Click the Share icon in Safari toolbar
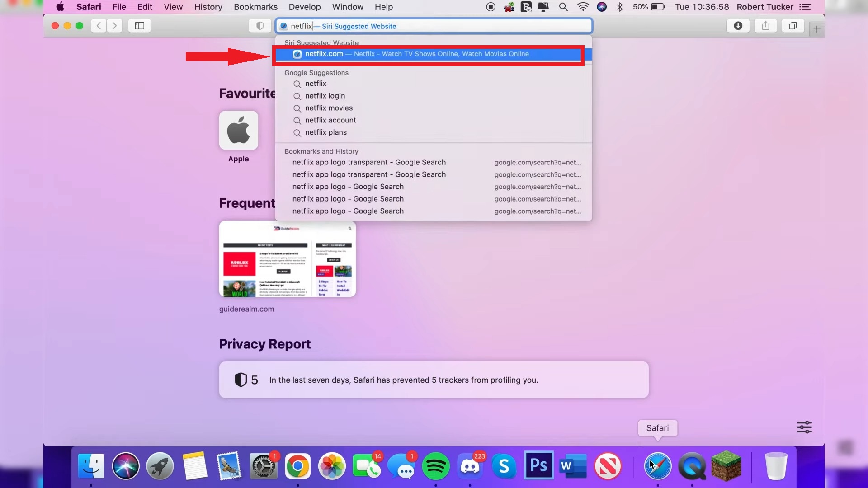 [765, 26]
